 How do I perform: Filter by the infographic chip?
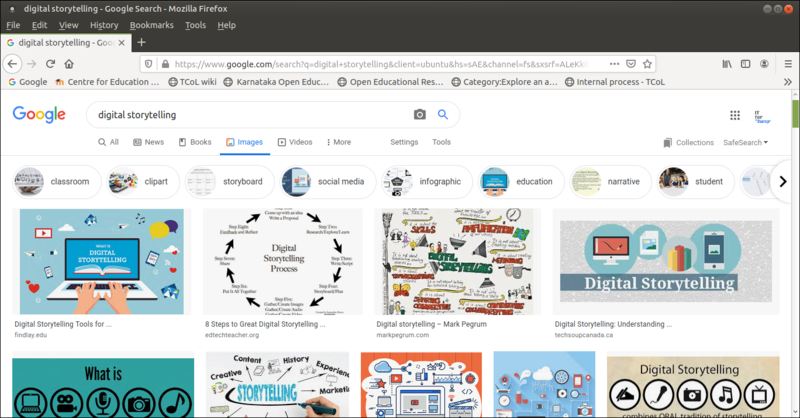tap(427, 181)
